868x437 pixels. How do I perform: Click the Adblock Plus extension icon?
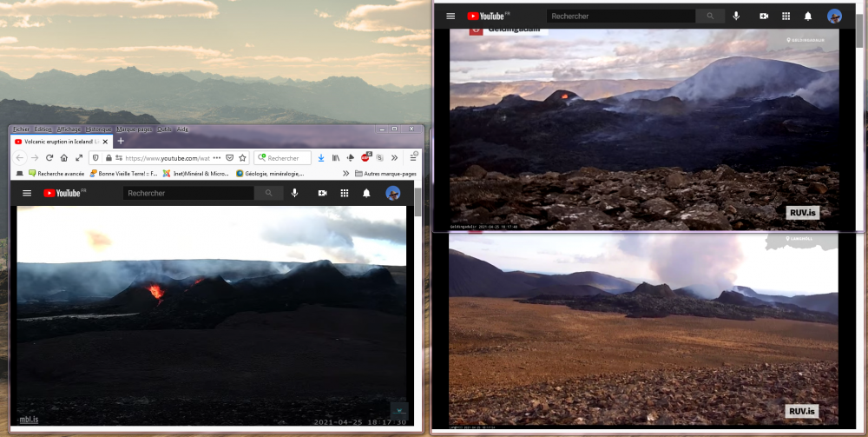pos(365,157)
